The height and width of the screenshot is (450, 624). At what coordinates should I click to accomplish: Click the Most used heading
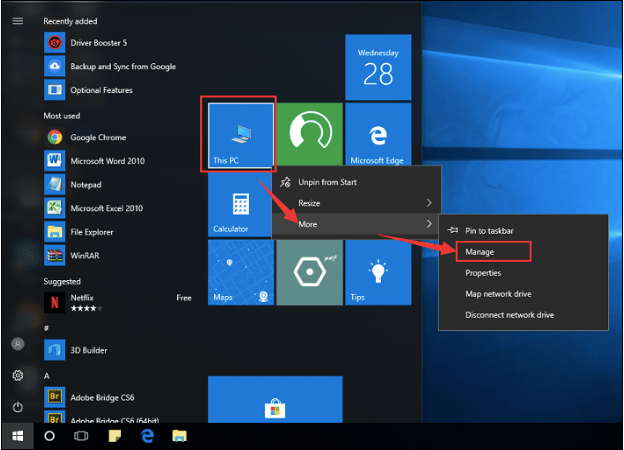62,116
